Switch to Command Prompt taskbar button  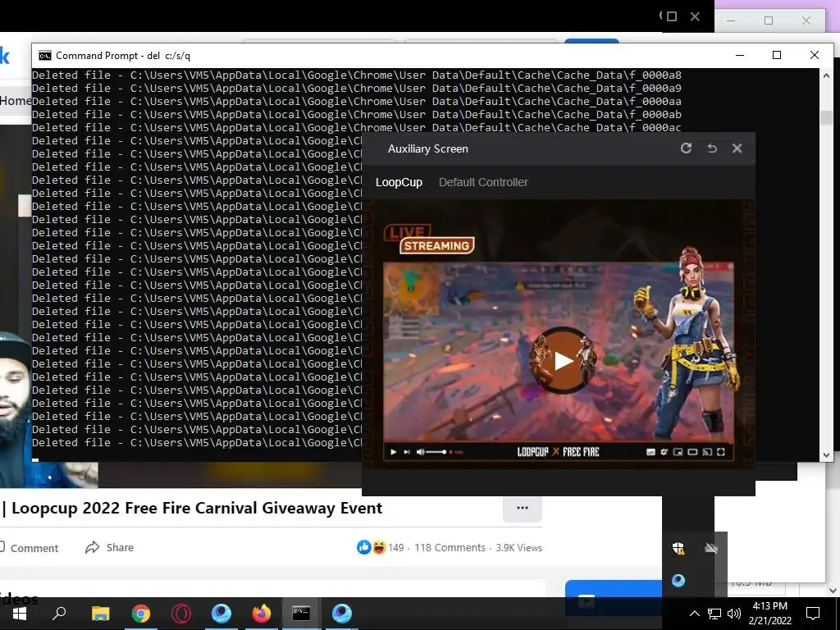(301, 614)
